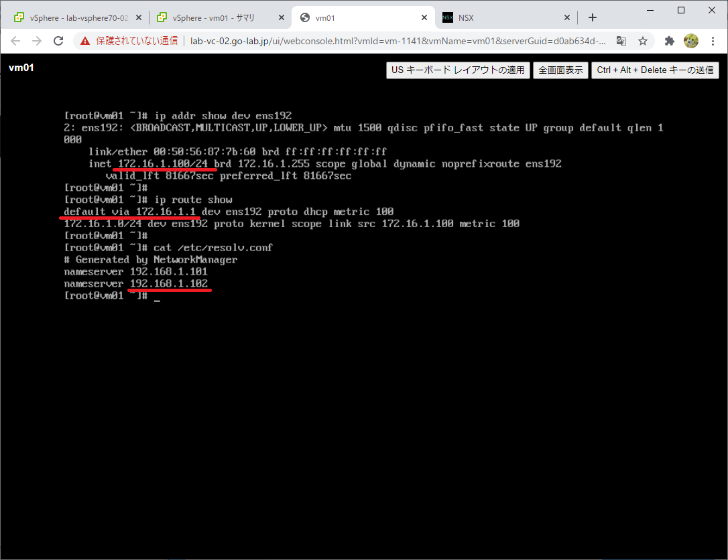Click the 'cat /etc/resolv.conf' command
This screenshot has width=728, height=560.
(168, 248)
